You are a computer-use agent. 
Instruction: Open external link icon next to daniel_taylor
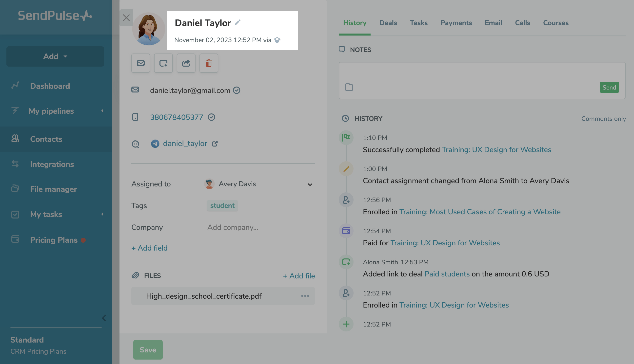tap(215, 144)
